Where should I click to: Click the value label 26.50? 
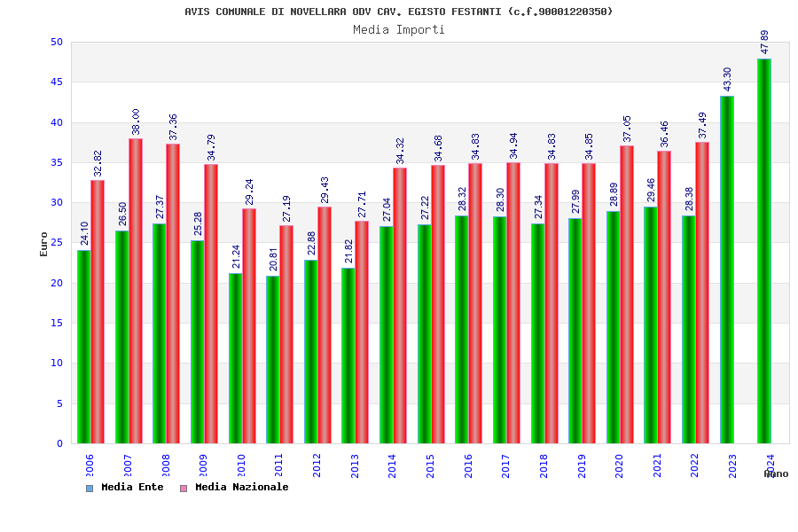122,215
